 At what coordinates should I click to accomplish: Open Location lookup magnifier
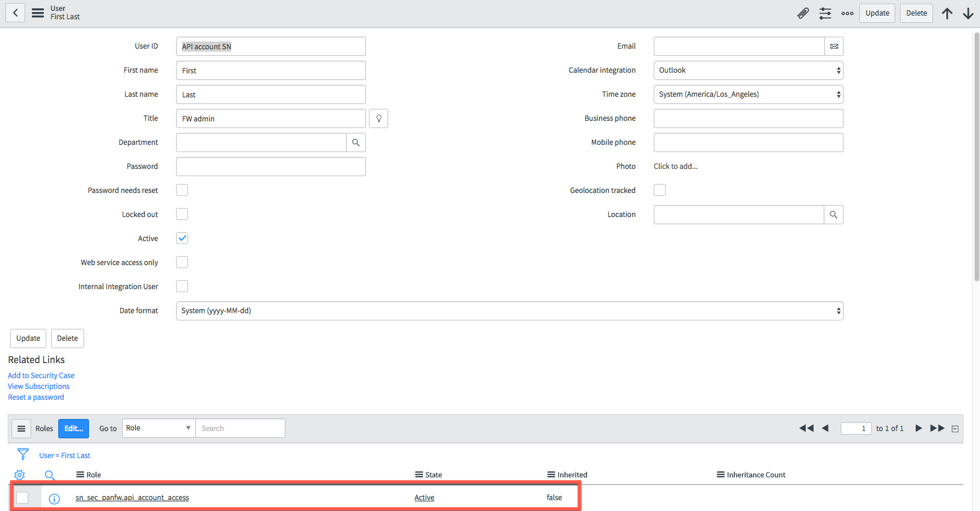pos(833,215)
